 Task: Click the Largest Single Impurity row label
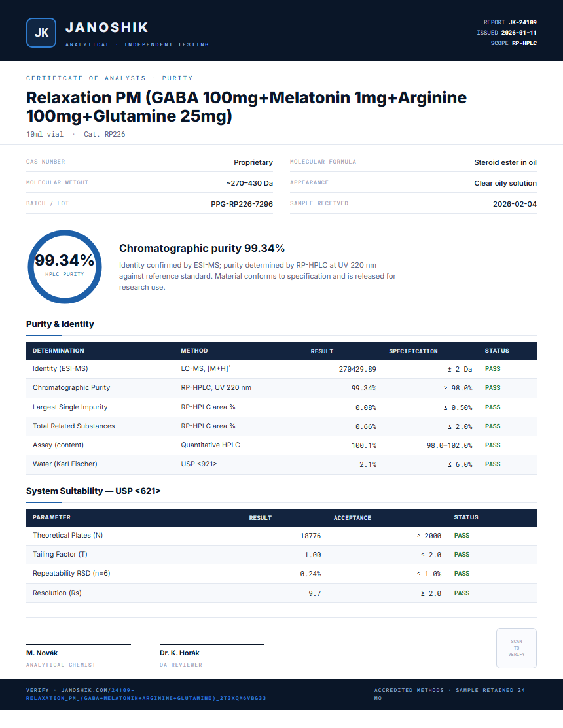70,407
